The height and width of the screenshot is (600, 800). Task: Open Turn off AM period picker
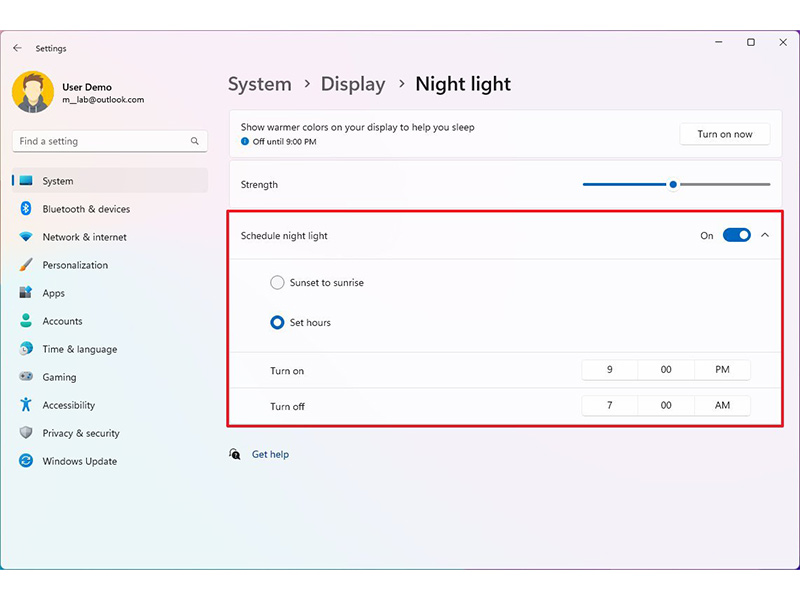point(722,405)
